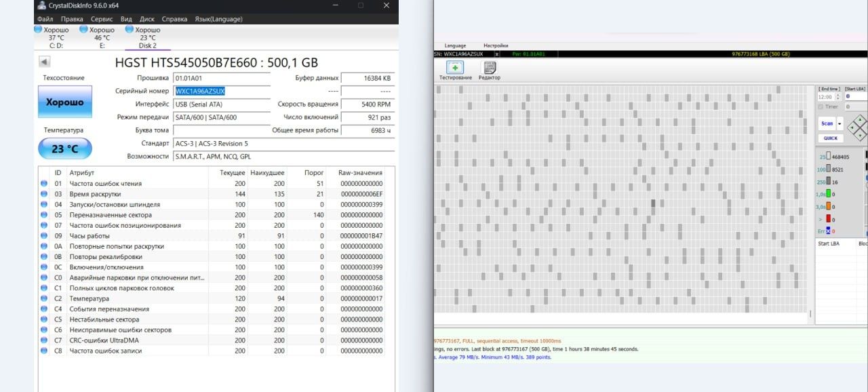Image resolution: width=868 pixels, height=392 pixels.
Task: Click the dark grey 250 ms legend block
Action: click(x=829, y=182)
